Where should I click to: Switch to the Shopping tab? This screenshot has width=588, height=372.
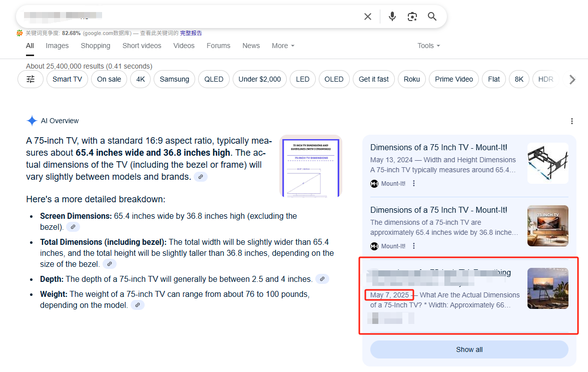[x=95, y=46]
